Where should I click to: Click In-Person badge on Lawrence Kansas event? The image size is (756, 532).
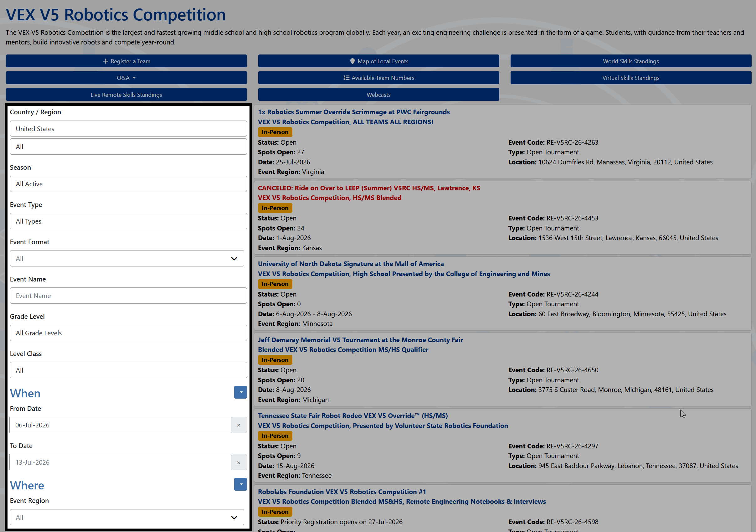(275, 208)
